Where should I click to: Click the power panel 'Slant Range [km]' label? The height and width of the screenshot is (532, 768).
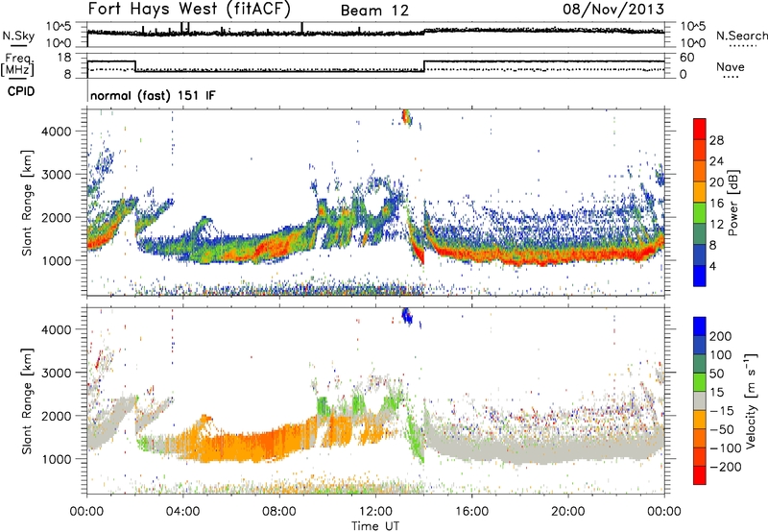point(27,203)
